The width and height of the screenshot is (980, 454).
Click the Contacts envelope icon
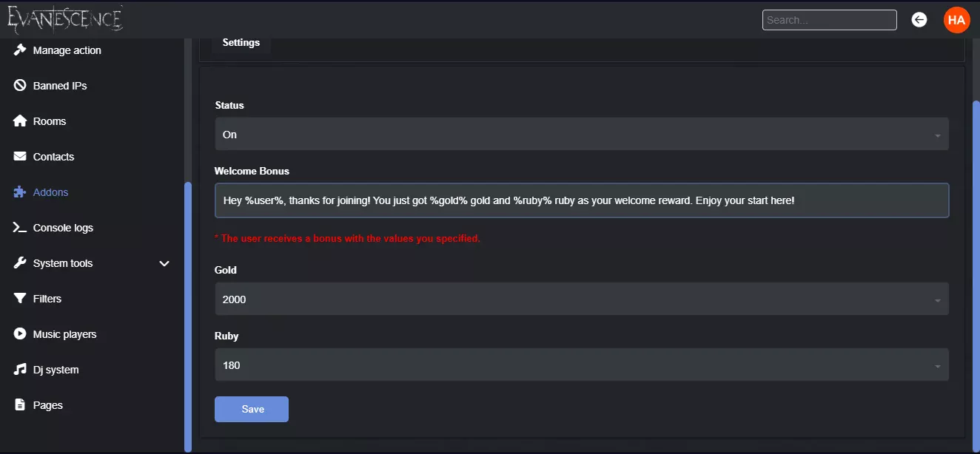click(x=20, y=157)
